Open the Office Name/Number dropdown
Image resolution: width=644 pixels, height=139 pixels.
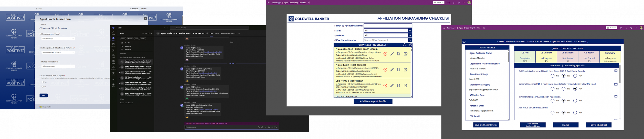pos(388,40)
